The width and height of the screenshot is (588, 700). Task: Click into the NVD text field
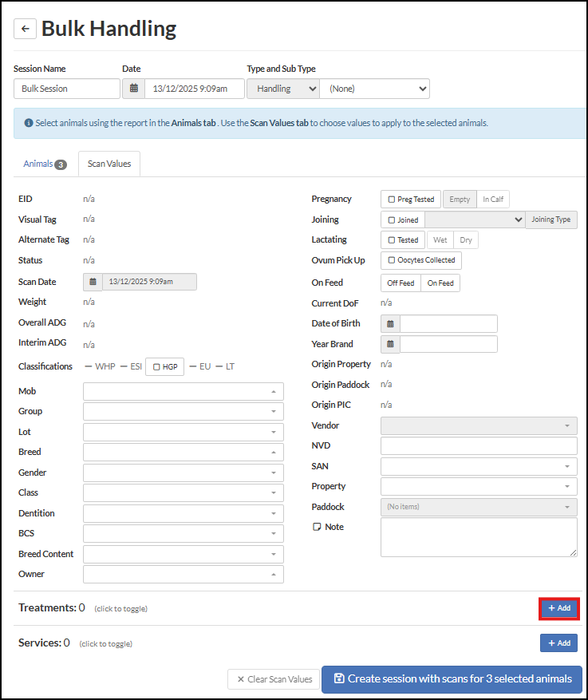point(479,445)
